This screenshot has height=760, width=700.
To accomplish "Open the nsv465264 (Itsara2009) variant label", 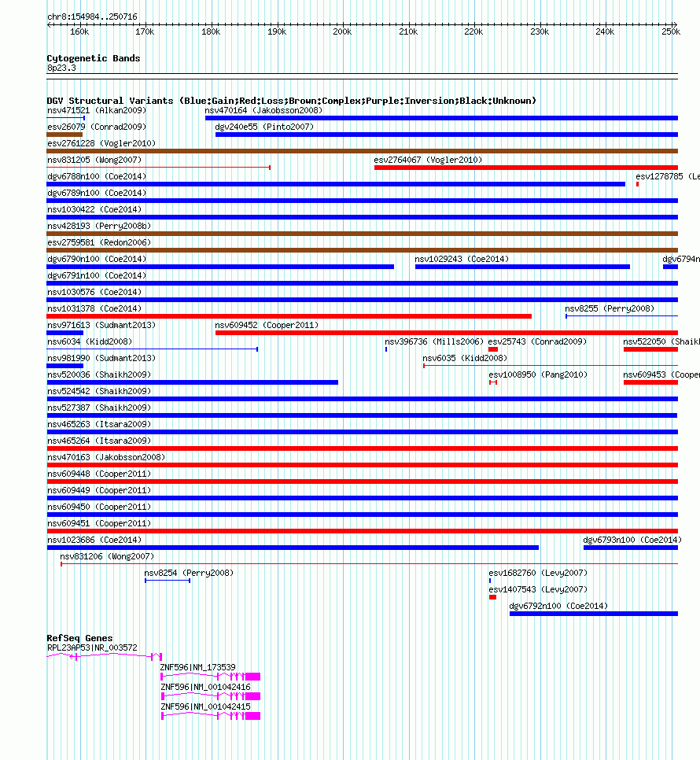I will 99,440.
